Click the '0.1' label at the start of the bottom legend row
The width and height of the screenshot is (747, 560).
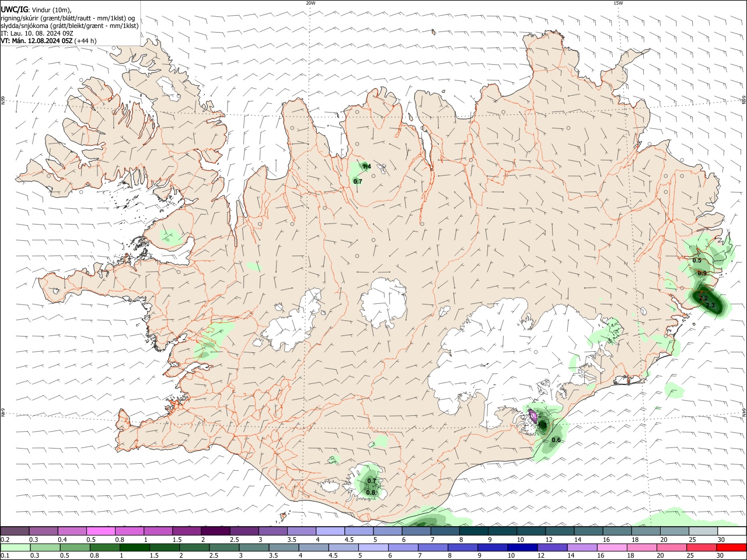coord(5,556)
